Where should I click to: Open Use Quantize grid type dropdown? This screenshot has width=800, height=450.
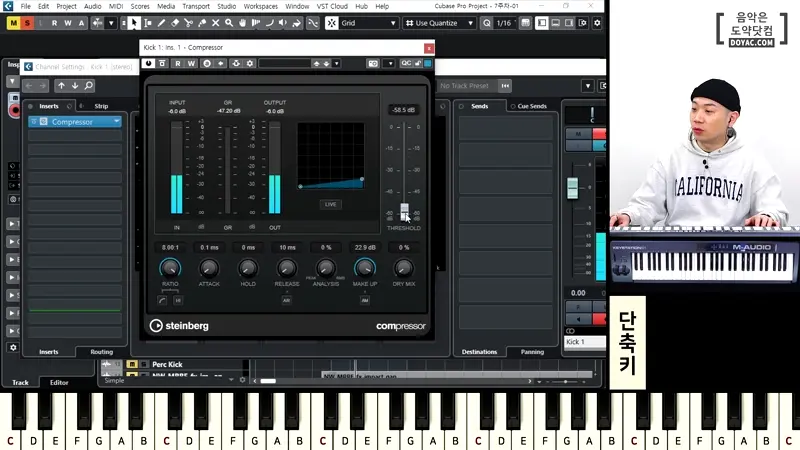[x=439, y=23]
